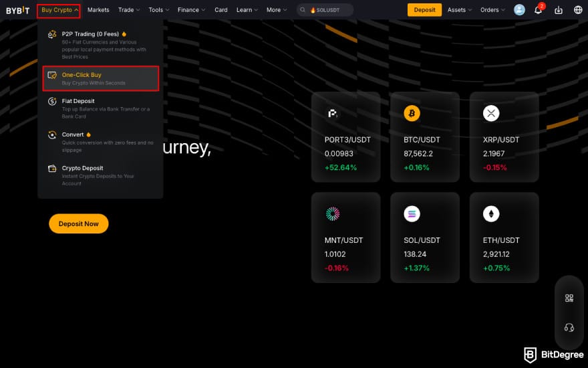Open XRP/USDT pair card
This screenshot has height=368, width=588.
click(x=504, y=137)
